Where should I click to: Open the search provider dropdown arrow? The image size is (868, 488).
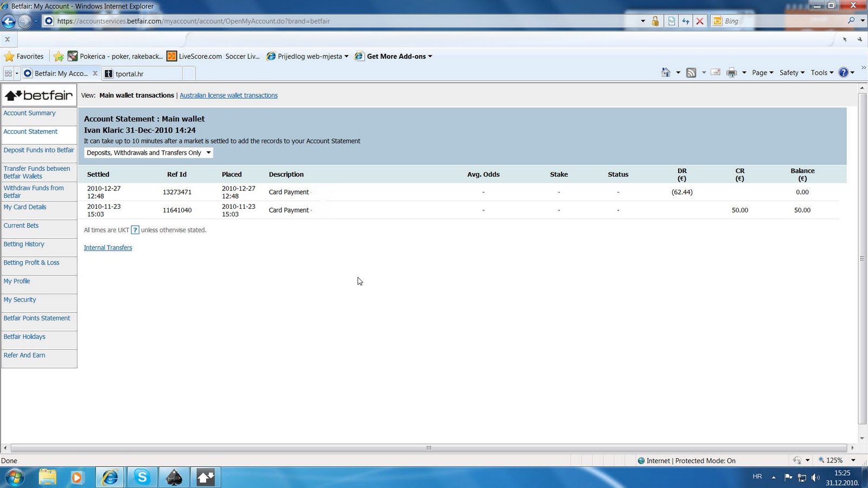pos(863,21)
